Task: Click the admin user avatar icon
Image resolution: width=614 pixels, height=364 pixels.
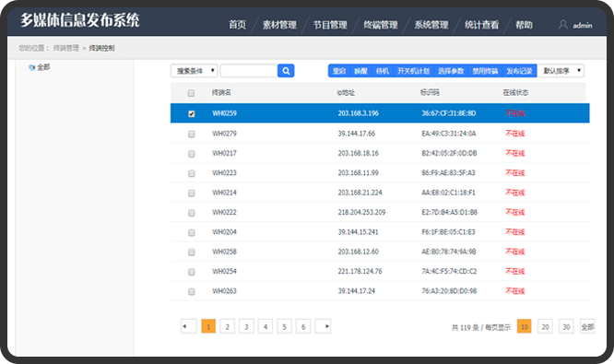Action: [x=562, y=25]
